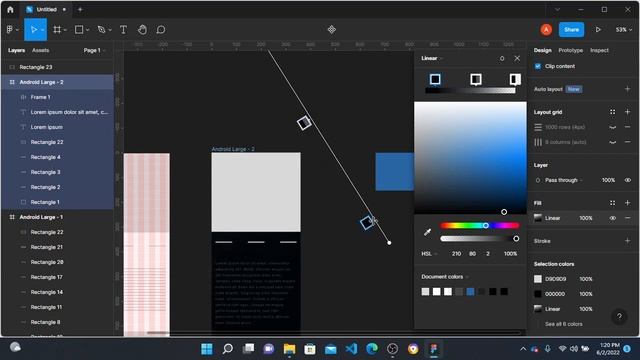Click the Create component icon
This screenshot has height=360, width=640.
click(331, 29)
